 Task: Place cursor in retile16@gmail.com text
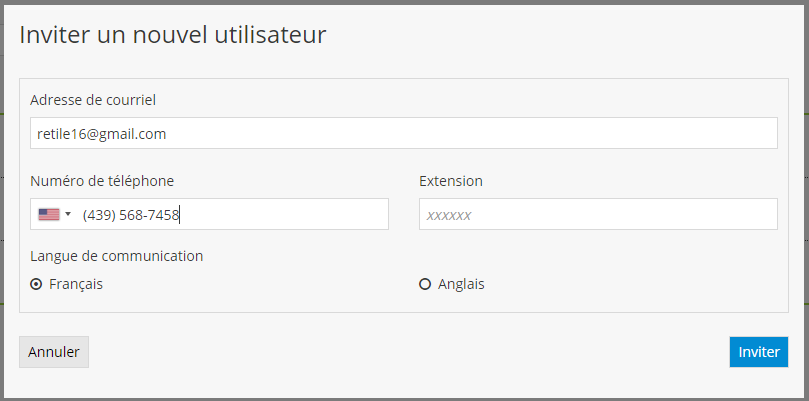tap(101, 133)
